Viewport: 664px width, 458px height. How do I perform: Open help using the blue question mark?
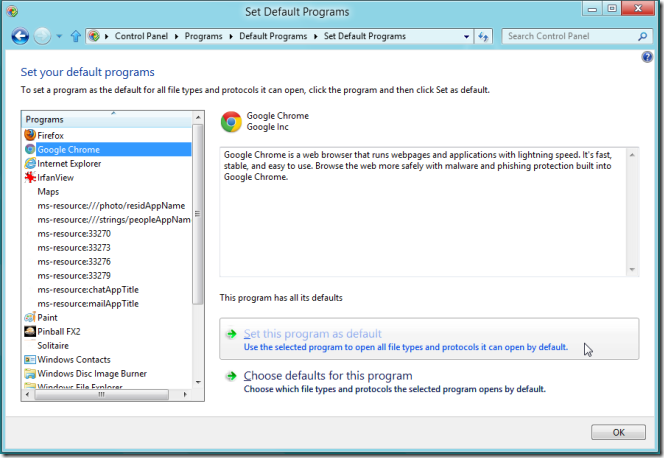647,57
